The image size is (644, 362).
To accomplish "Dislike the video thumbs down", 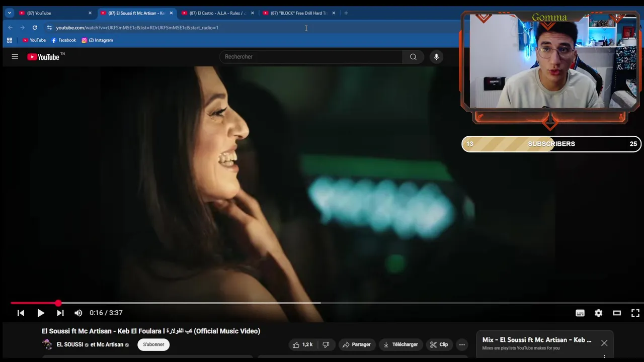I will tap(326, 344).
